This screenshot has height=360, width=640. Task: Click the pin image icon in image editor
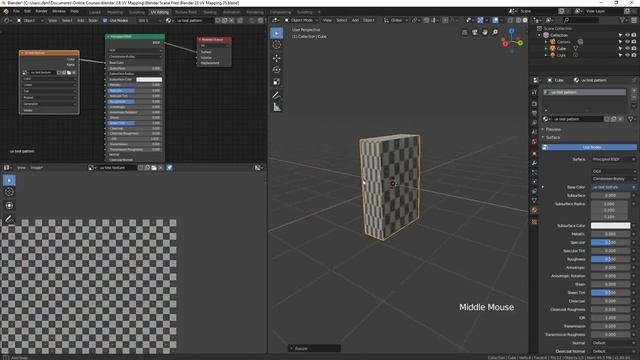coord(169,167)
